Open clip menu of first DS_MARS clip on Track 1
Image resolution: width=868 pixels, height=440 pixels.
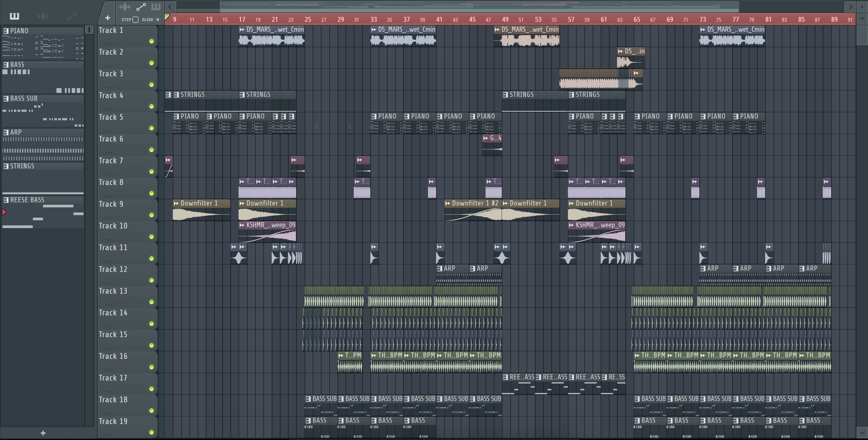242,30
